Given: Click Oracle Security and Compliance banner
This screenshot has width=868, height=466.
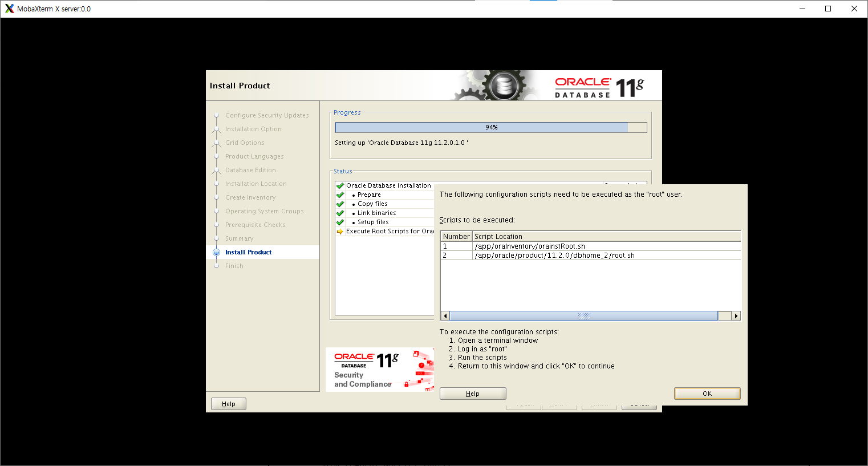Looking at the screenshot, I should [x=380, y=370].
